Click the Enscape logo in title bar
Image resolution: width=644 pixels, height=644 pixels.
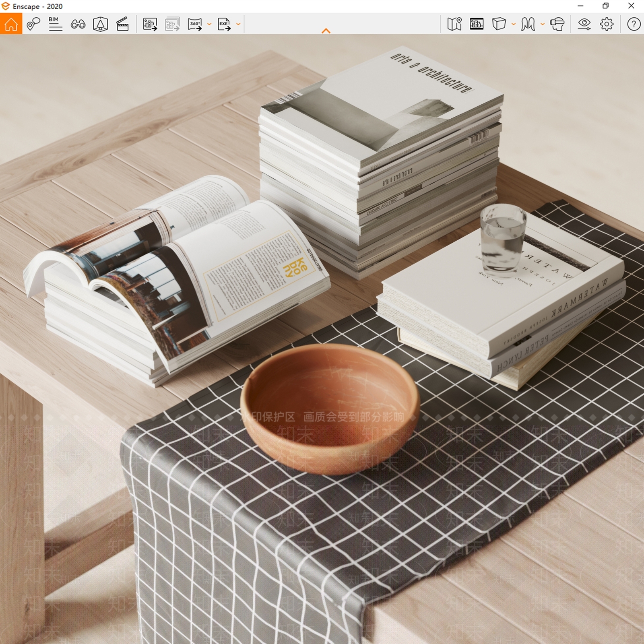coord(6,6)
